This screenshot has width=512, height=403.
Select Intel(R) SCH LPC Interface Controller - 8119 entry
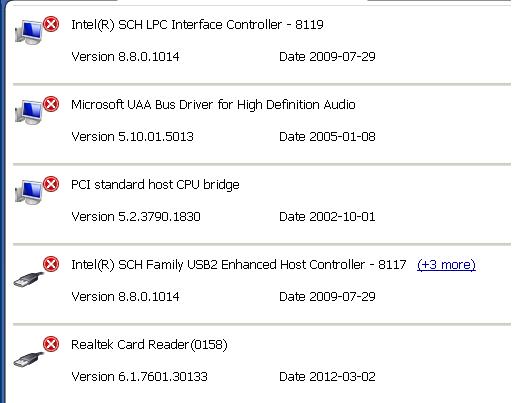(197, 25)
